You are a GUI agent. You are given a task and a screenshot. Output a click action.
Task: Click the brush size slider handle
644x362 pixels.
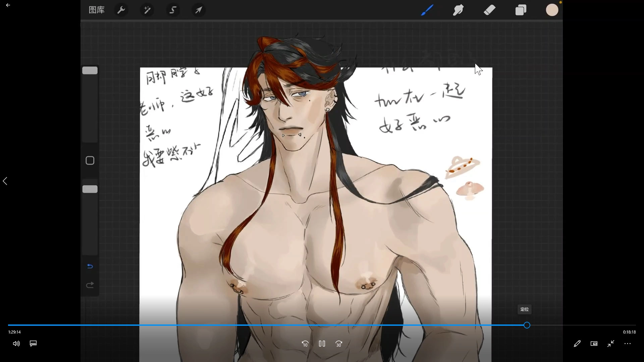[90, 70]
